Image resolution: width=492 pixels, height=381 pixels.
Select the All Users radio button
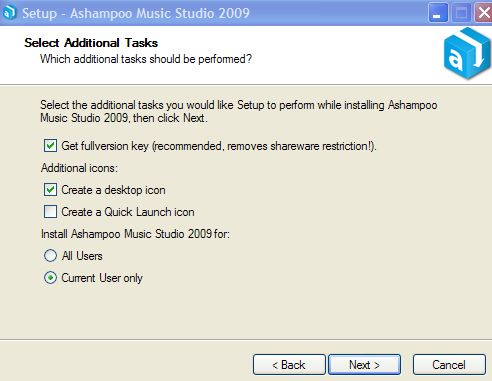(50, 256)
